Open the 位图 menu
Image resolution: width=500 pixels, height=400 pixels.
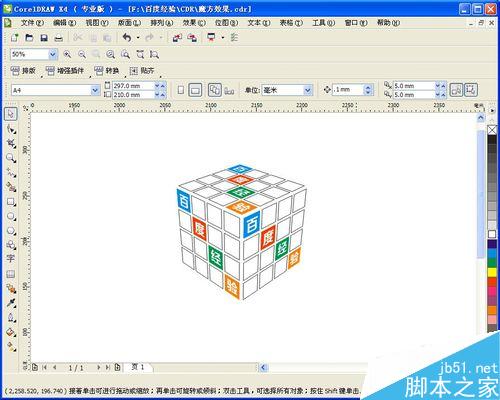tap(226, 23)
